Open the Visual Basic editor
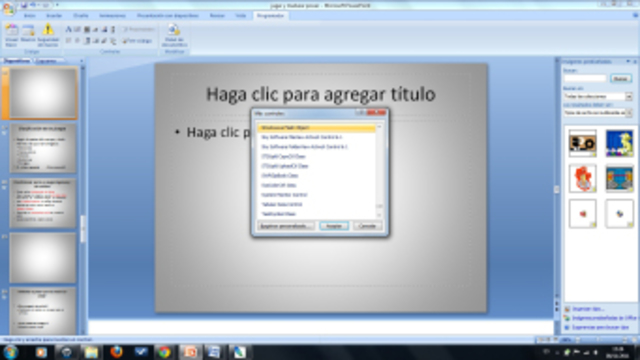Image resolution: width=640 pixels, height=360 pixels. [x=11, y=35]
